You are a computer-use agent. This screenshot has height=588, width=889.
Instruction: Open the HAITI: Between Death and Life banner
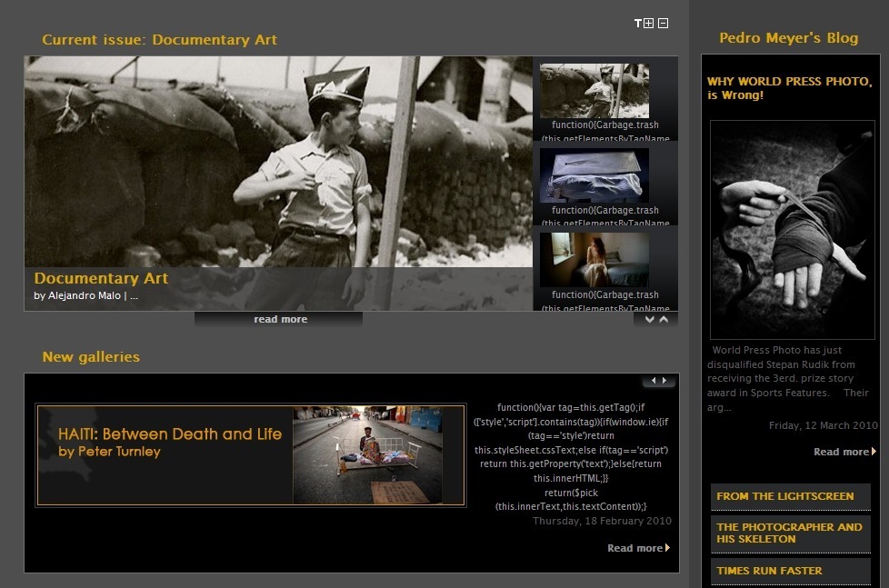point(251,454)
